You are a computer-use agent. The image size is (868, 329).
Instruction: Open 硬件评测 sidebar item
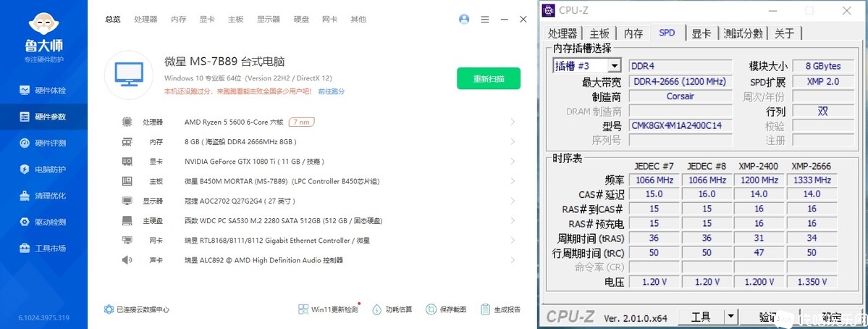[x=43, y=143]
